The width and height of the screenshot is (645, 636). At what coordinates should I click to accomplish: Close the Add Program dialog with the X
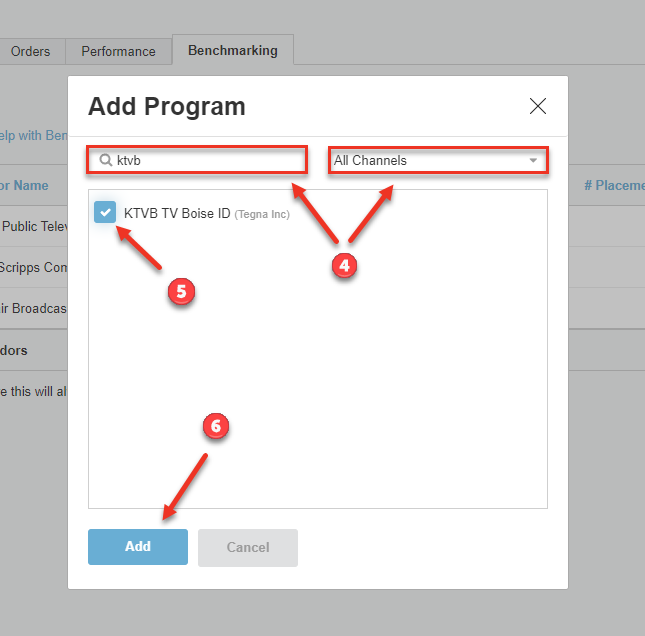538,107
